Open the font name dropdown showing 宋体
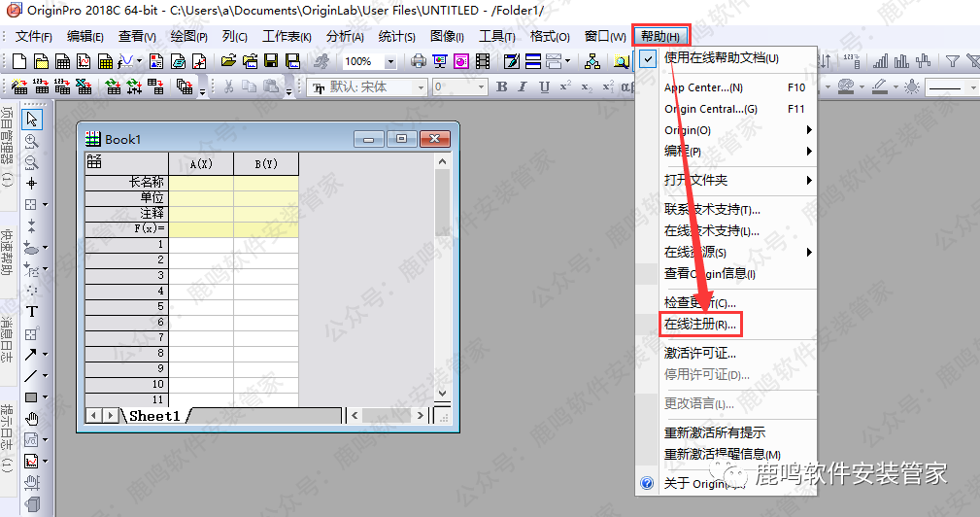The image size is (980, 517). (421, 86)
